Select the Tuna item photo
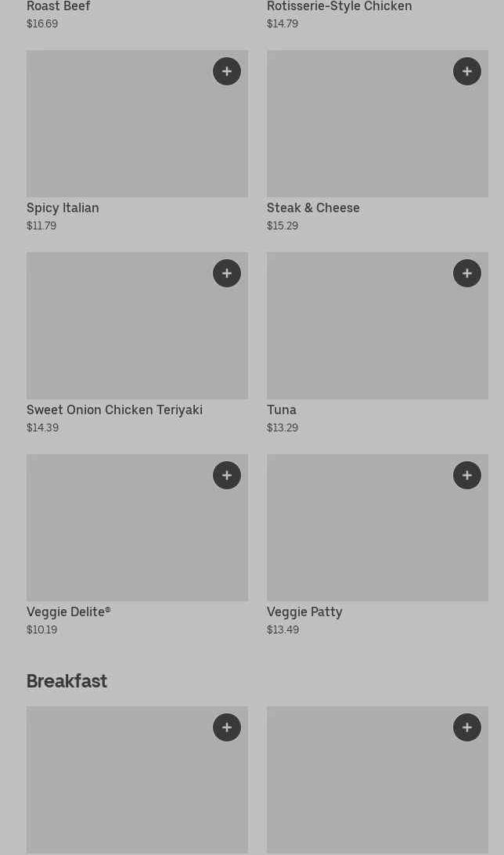504x855 pixels. click(360, 333)
